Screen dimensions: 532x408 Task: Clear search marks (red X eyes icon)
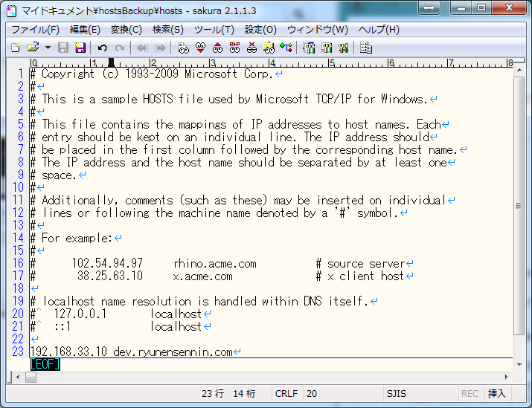pyautogui.click(x=251, y=48)
